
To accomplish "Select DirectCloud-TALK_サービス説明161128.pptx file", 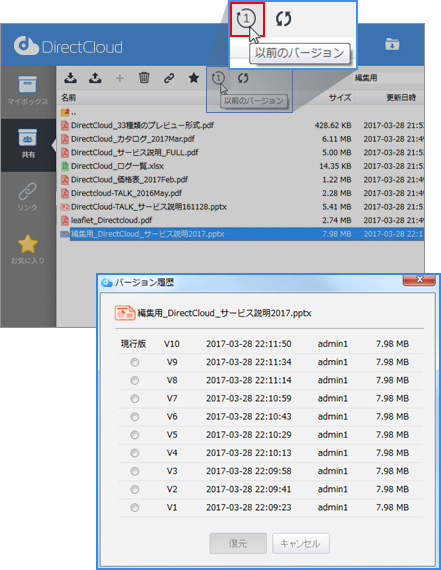I will [149, 207].
